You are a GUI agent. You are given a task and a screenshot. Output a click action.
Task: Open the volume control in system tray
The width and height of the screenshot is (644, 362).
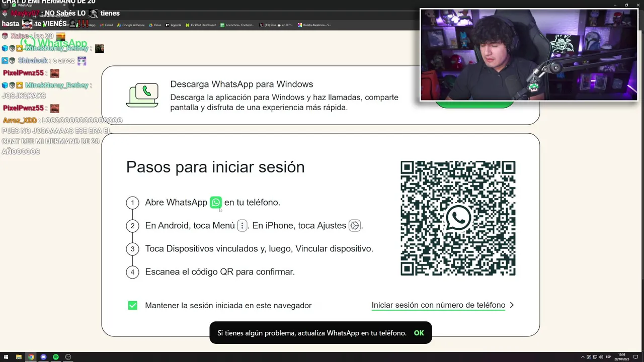pyautogui.click(x=600, y=357)
